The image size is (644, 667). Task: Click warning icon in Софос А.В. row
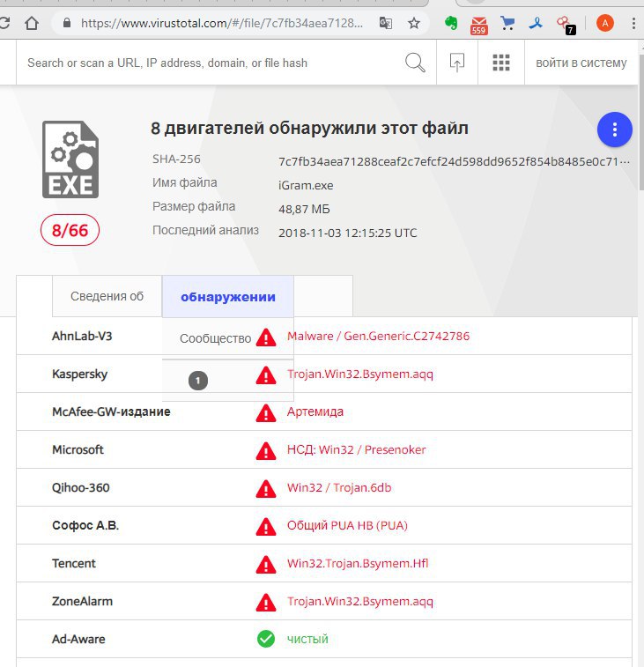(266, 527)
